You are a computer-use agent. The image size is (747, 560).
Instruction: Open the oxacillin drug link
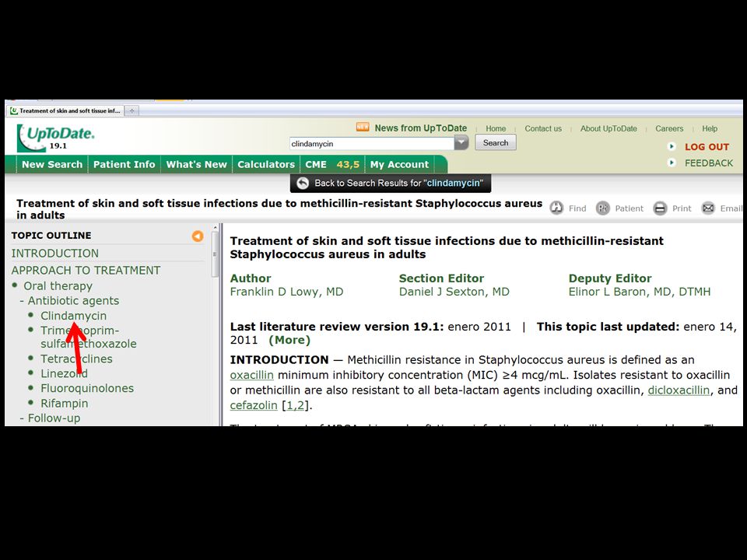(251, 375)
